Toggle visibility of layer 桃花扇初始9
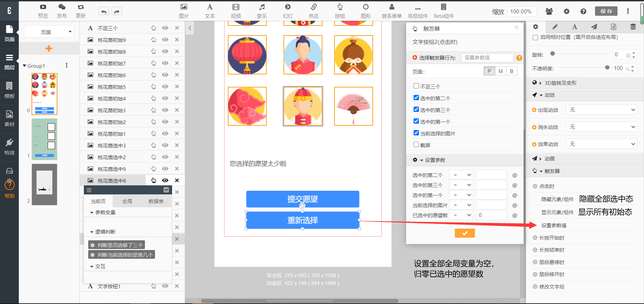Viewport: 644px width, 304px height. tap(165, 40)
